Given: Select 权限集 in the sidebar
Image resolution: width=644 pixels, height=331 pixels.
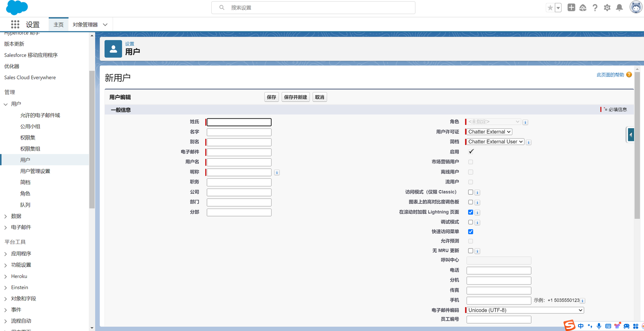Looking at the screenshot, I should [28, 138].
